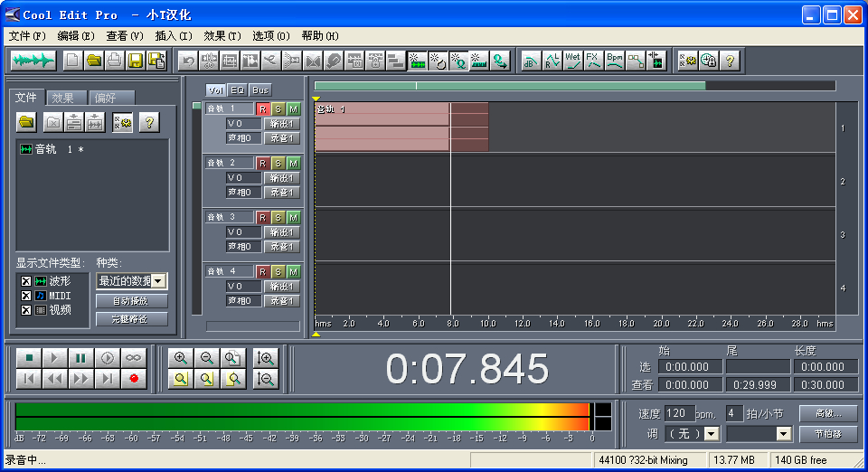The width and height of the screenshot is (868, 472).
Task: Click the zoom out horizontally magnifier
Action: pyautogui.click(x=206, y=358)
